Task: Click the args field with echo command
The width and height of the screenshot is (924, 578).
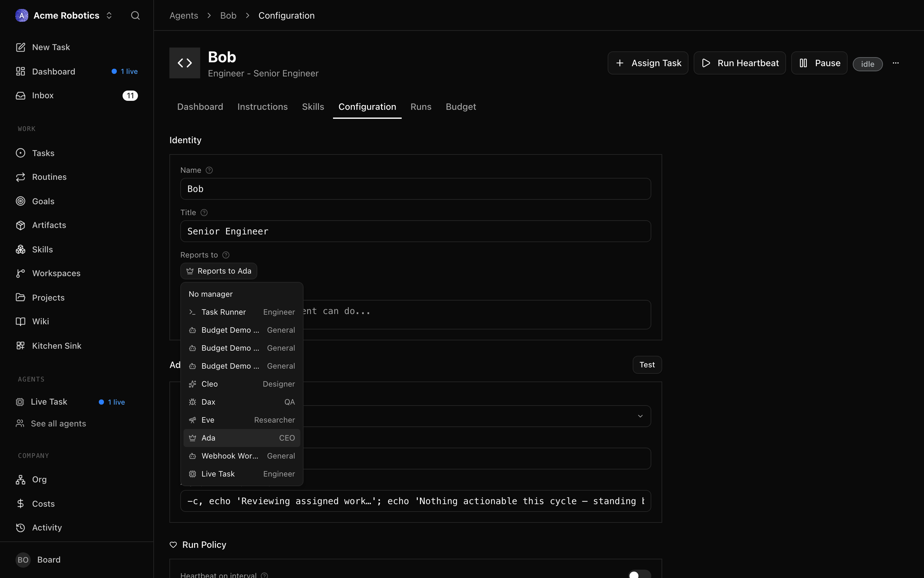Action: point(415,501)
